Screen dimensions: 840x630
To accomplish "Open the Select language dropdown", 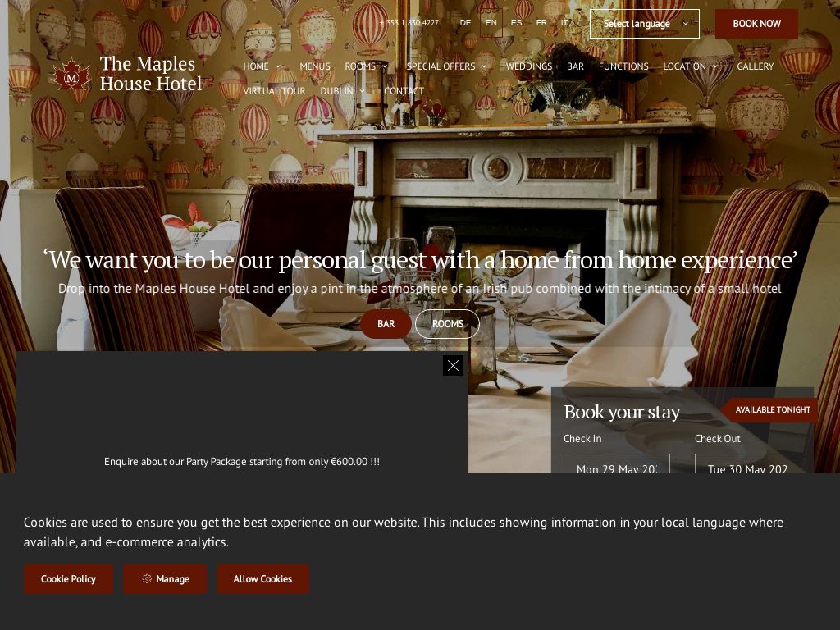I will (645, 24).
